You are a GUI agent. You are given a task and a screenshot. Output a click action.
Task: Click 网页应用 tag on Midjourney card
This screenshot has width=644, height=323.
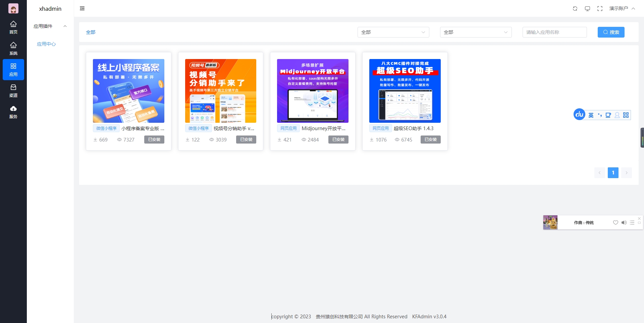[x=288, y=128]
